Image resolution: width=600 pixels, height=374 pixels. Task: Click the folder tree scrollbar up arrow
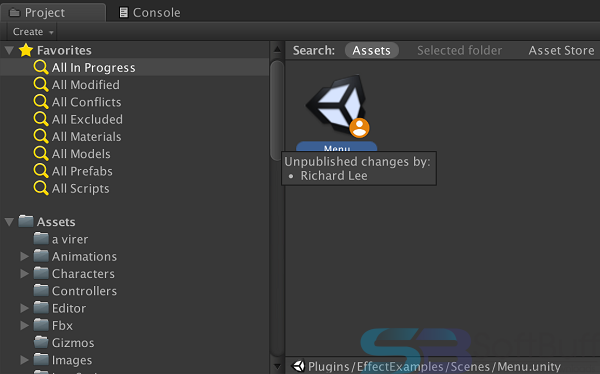click(277, 49)
